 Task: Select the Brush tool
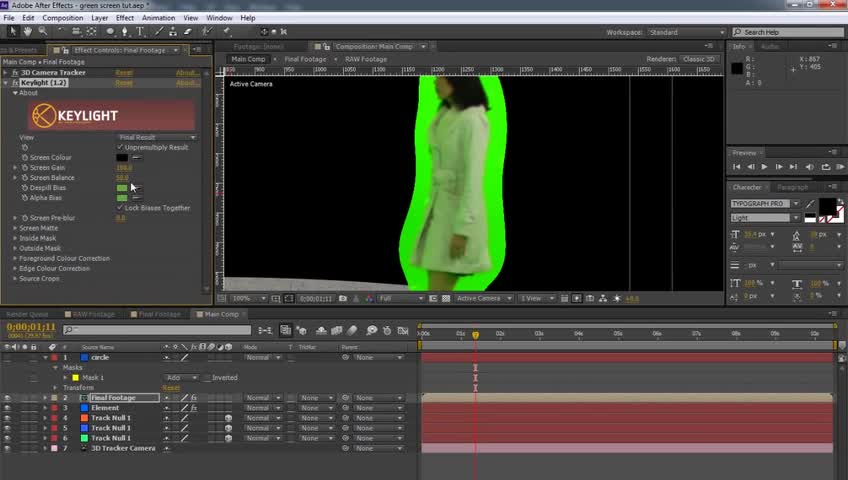158,31
